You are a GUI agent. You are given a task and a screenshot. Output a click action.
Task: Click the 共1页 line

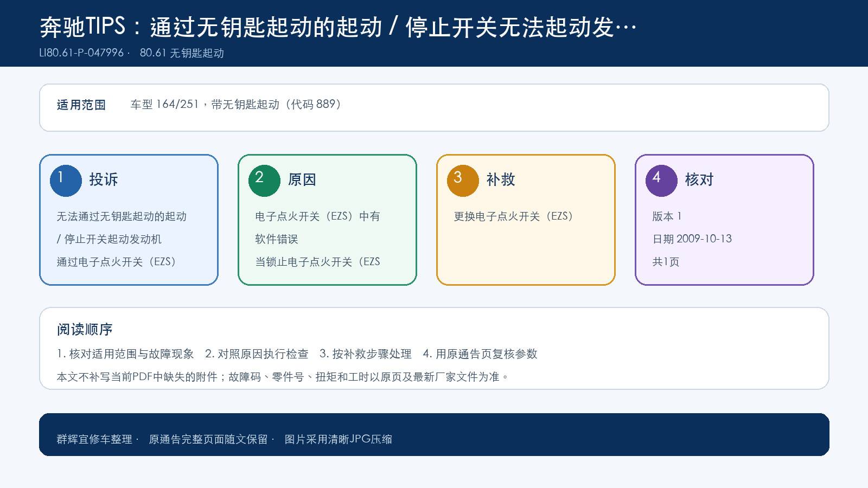click(x=666, y=262)
